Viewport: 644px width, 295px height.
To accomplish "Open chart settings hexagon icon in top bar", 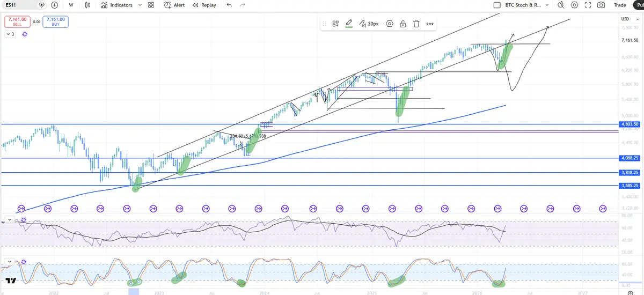I will tap(575, 5).
